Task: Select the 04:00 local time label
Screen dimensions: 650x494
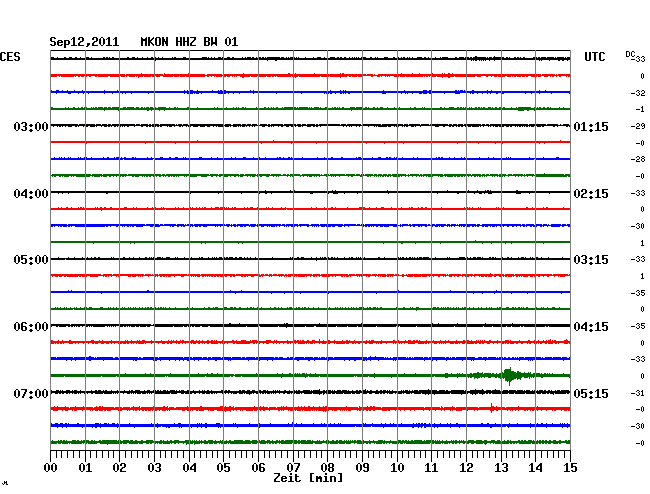Action: point(31,194)
